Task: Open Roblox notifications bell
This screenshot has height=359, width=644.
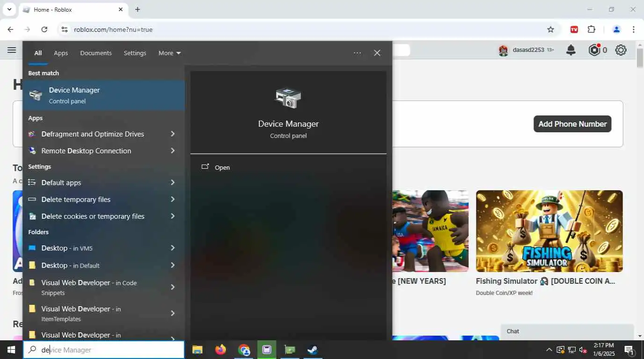Action: pyautogui.click(x=571, y=50)
